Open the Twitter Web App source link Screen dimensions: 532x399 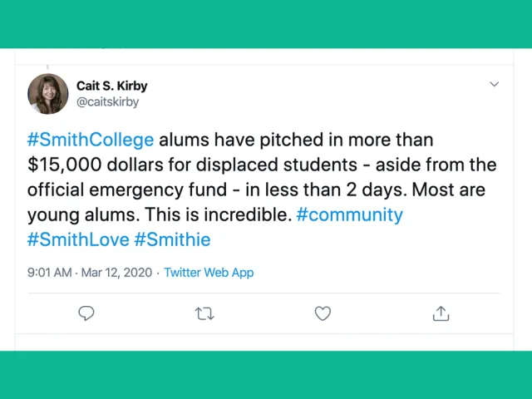209,273
